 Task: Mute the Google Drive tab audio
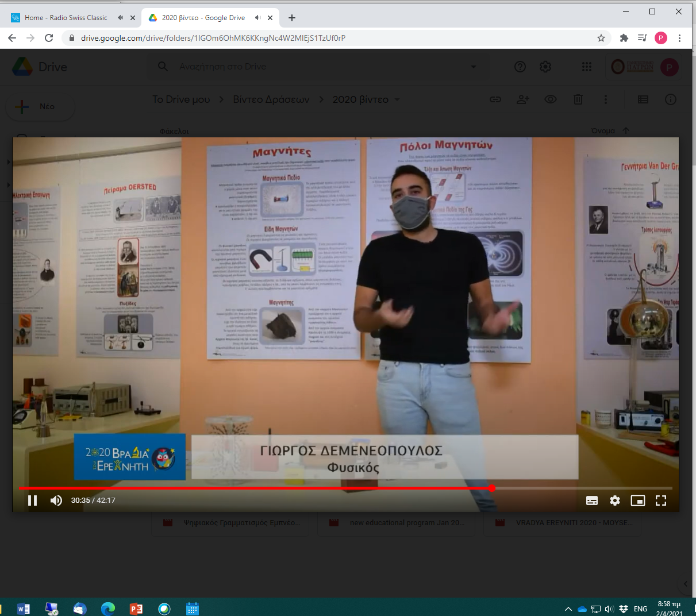click(257, 18)
